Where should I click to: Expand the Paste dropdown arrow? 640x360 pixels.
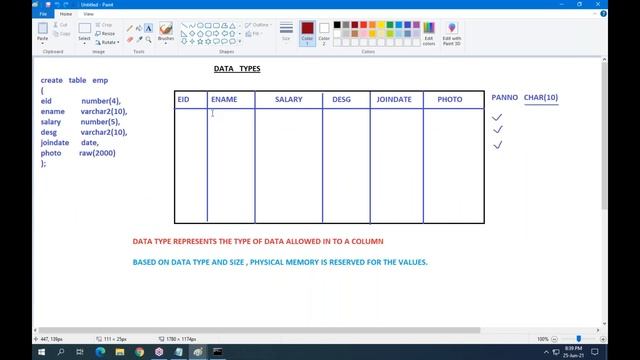(42, 43)
